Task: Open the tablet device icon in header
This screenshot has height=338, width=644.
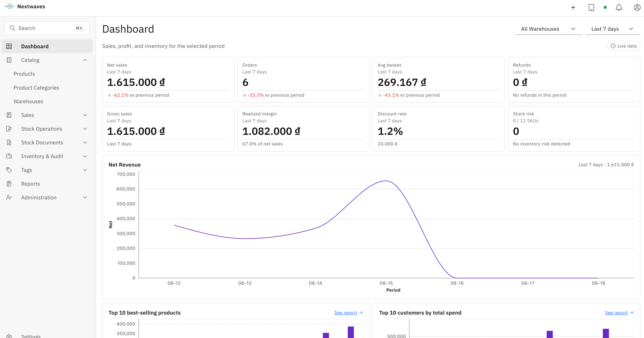Action: pyautogui.click(x=591, y=7)
